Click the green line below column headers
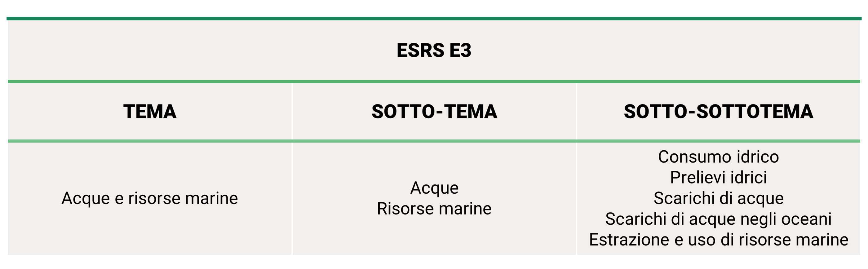The image size is (868, 269). pos(434,141)
